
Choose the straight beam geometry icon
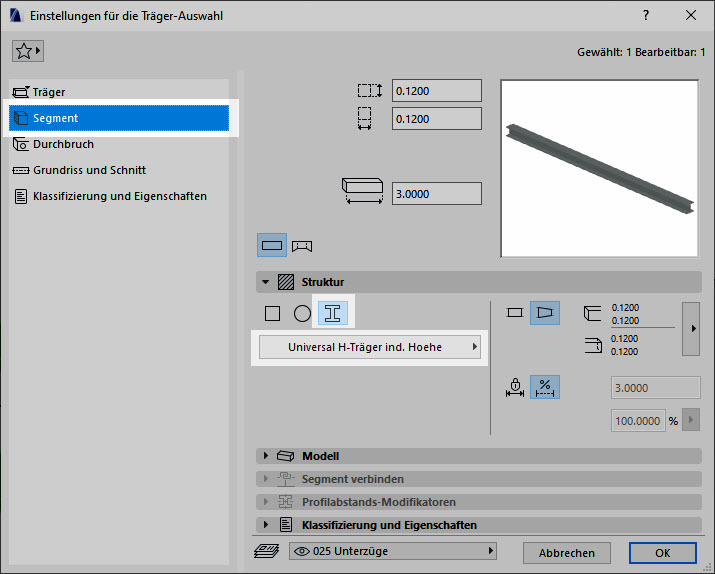[272, 245]
